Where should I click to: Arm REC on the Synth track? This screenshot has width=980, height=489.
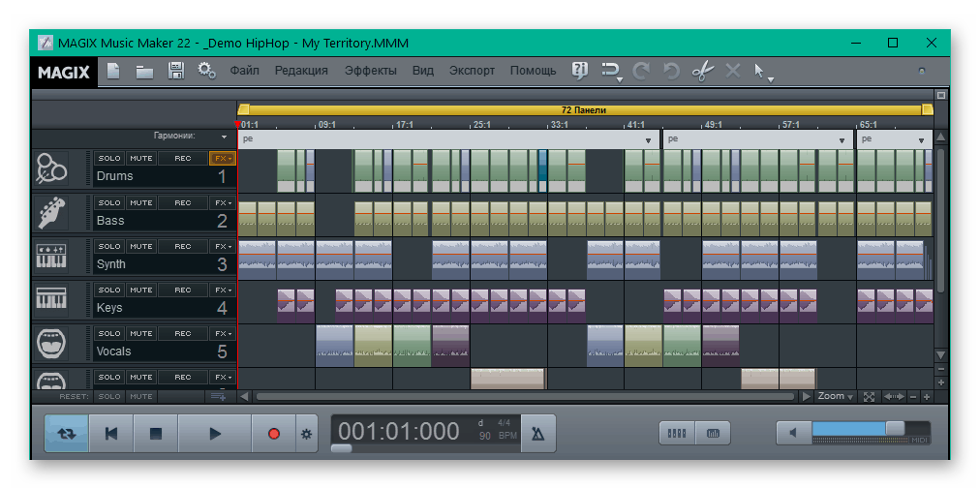[182, 246]
